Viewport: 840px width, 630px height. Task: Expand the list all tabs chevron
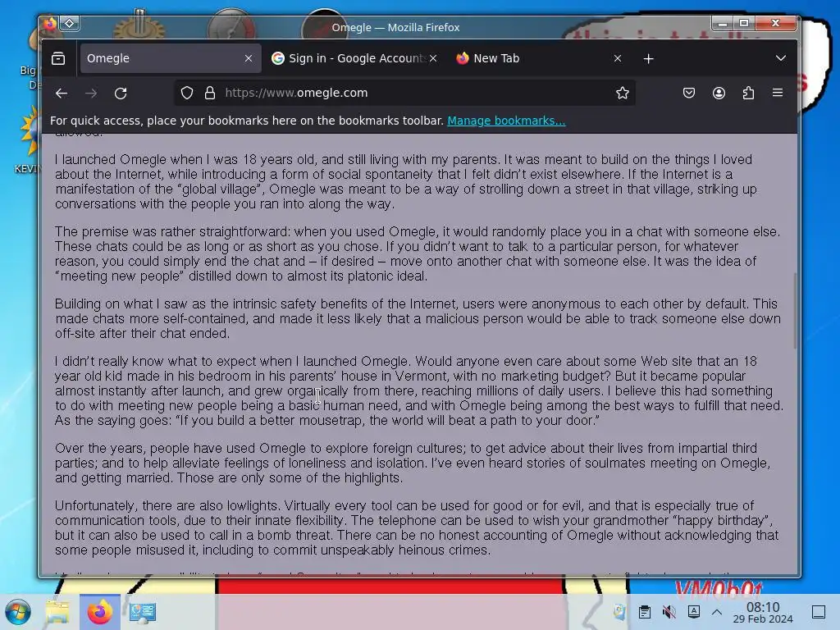[x=781, y=58]
